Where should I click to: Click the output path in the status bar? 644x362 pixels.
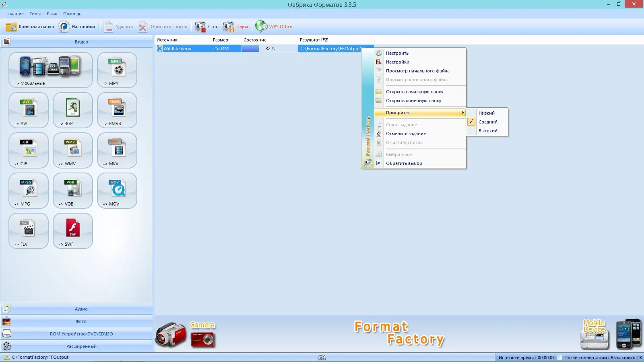coord(40,357)
